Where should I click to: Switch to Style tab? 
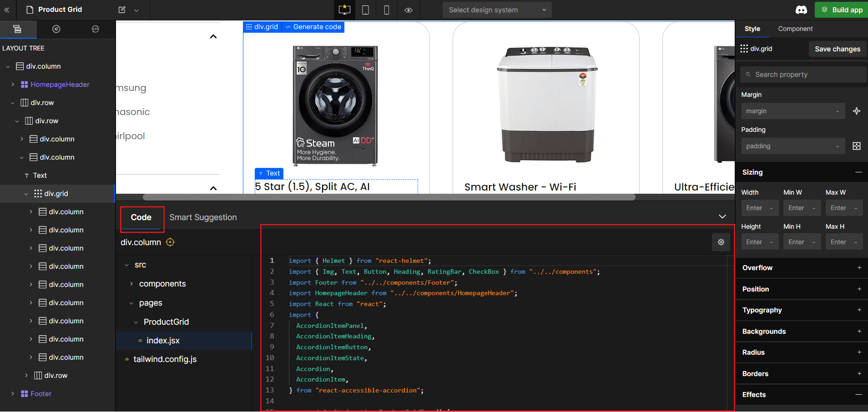click(x=752, y=29)
